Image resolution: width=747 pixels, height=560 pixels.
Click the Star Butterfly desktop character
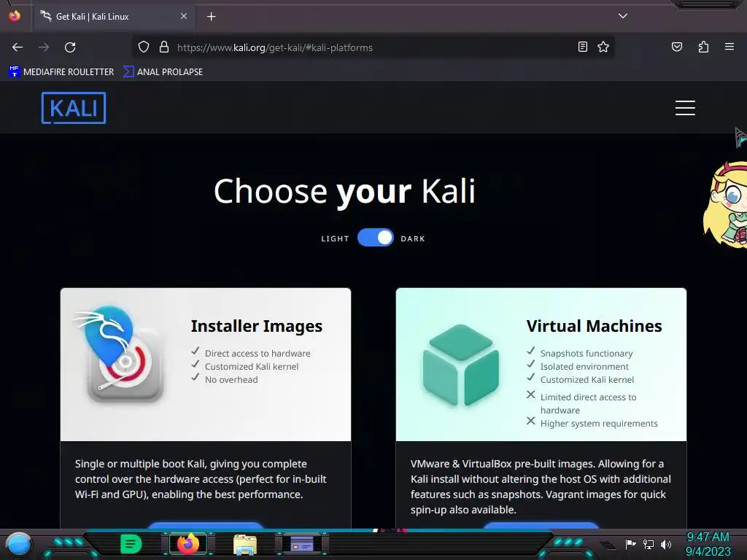725,205
